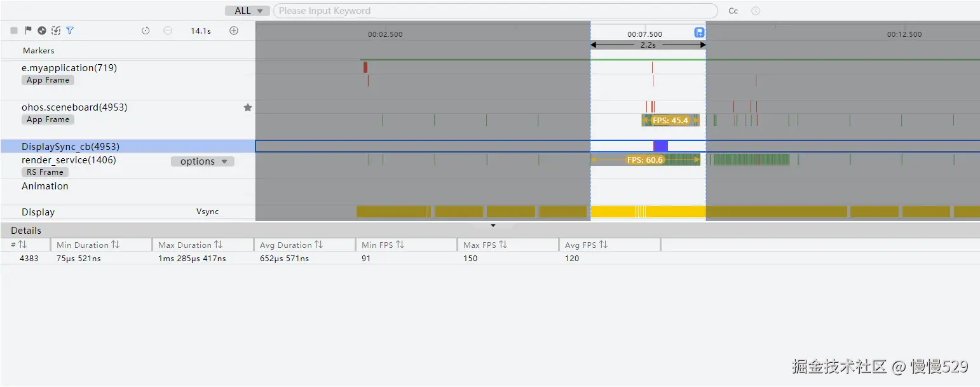Click the dense green RS frame cluster after the selection
The width and height of the screenshot is (980, 387).
pyautogui.click(x=751, y=160)
